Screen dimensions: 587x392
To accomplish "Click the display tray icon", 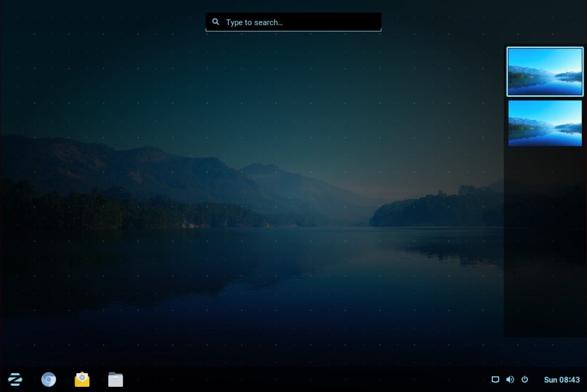I will [x=495, y=379].
